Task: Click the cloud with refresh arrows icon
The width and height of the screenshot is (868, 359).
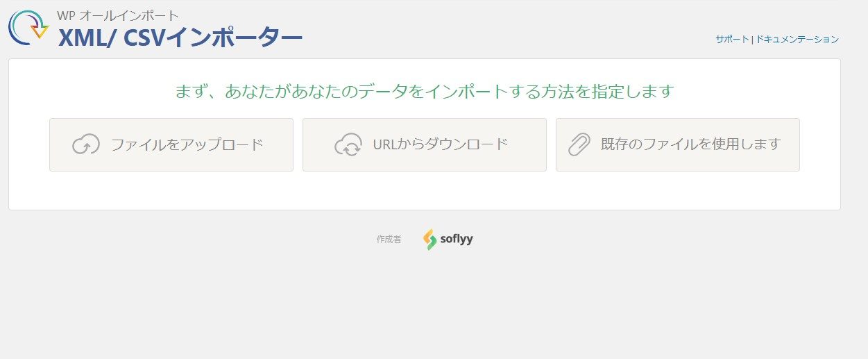Action: pyautogui.click(x=348, y=144)
